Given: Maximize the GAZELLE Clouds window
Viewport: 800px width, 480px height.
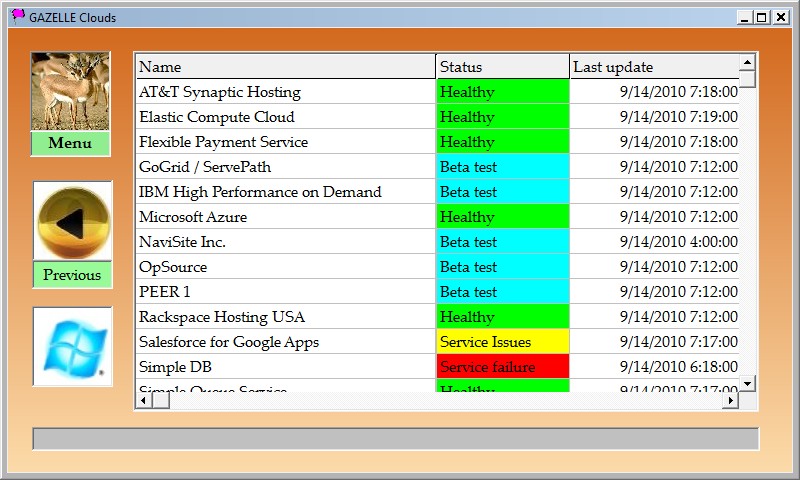Looking at the screenshot, I should [762, 17].
